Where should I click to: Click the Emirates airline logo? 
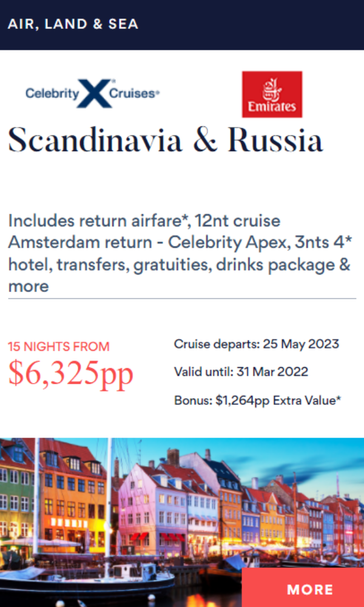coord(272,94)
